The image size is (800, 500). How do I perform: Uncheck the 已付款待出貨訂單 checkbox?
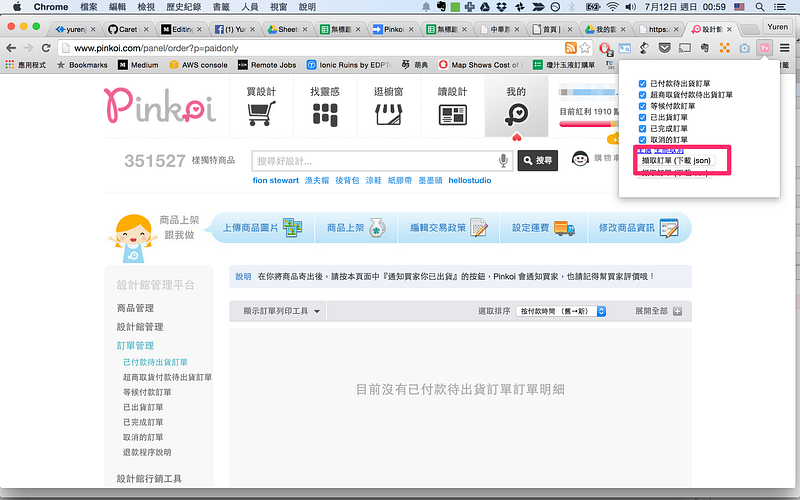pyautogui.click(x=643, y=82)
